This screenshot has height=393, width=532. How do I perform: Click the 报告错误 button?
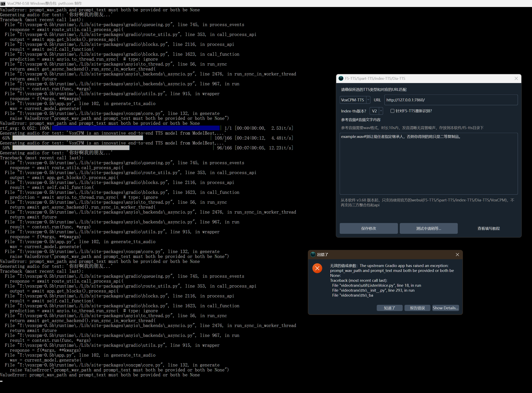(x=417, y=308)
